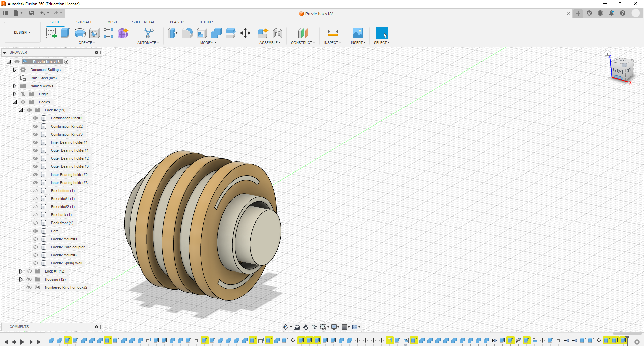Select the Measure tool under Inspect
The image size is (644, 346).
tap(332, 33)
